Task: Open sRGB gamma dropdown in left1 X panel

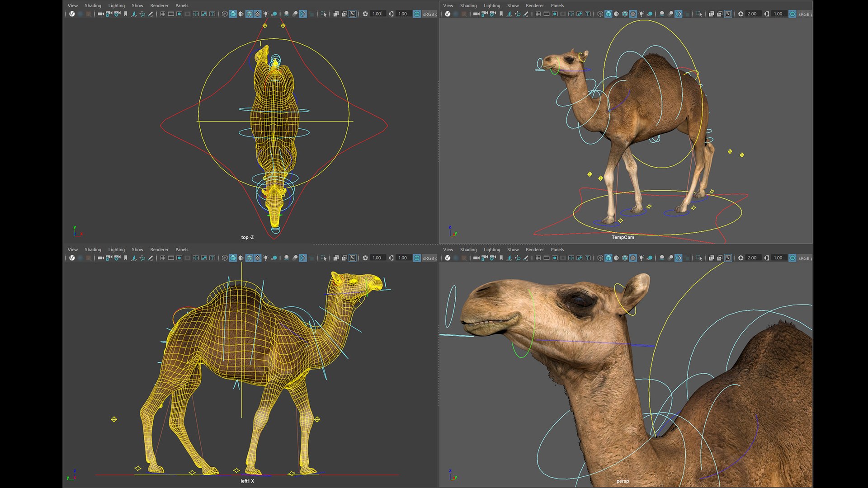Action: point(429,258)
